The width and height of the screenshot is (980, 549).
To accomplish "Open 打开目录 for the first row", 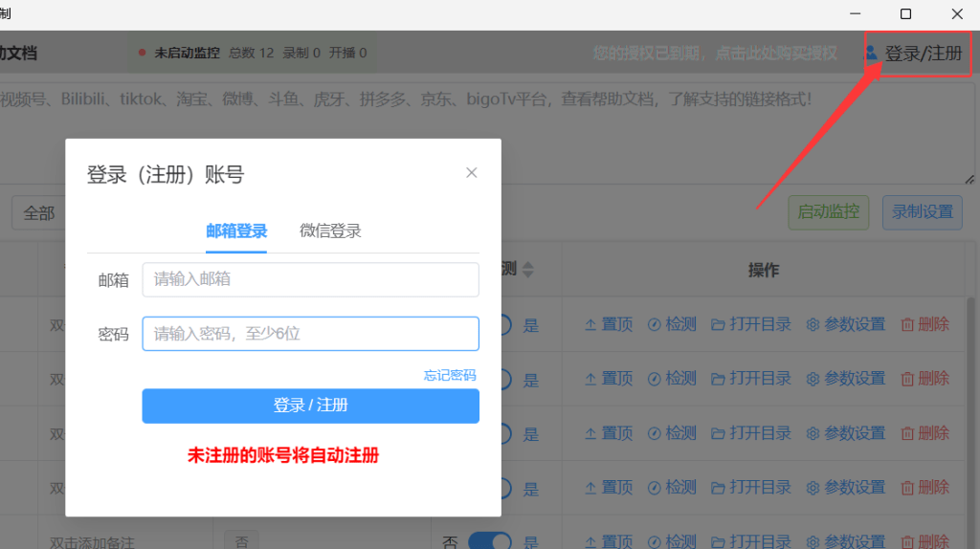I will pyautogui.click(x=751, y=325).
